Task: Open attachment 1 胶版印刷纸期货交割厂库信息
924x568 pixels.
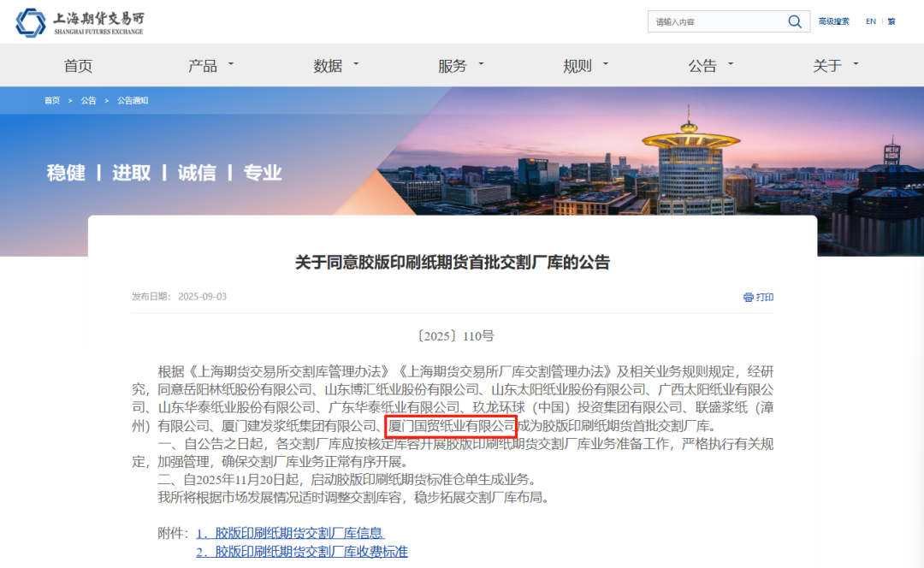Action: pyautogui.click(x=290, y=533)
